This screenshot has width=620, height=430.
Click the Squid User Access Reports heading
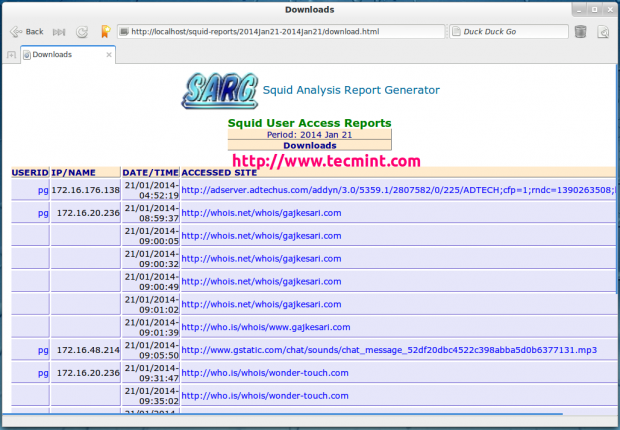310,123
